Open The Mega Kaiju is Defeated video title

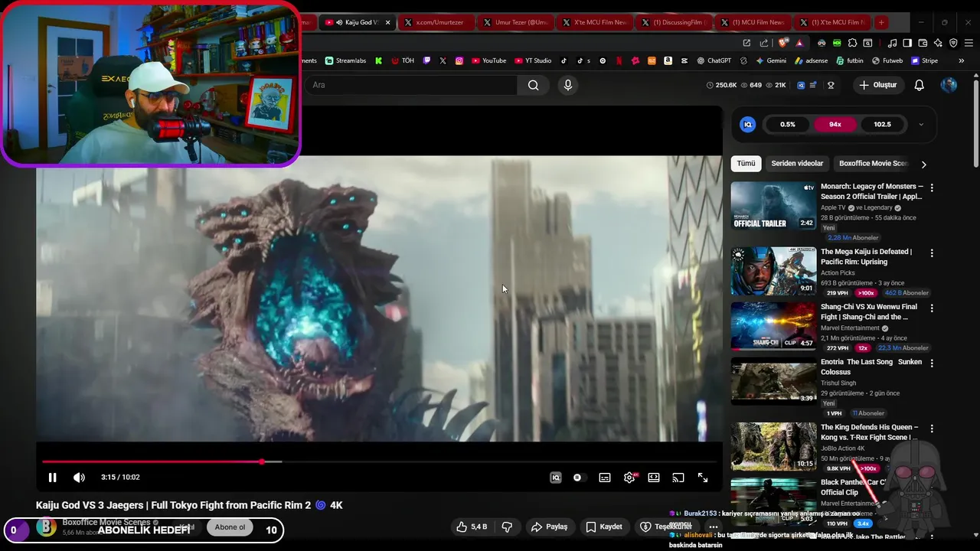[866, 256]
